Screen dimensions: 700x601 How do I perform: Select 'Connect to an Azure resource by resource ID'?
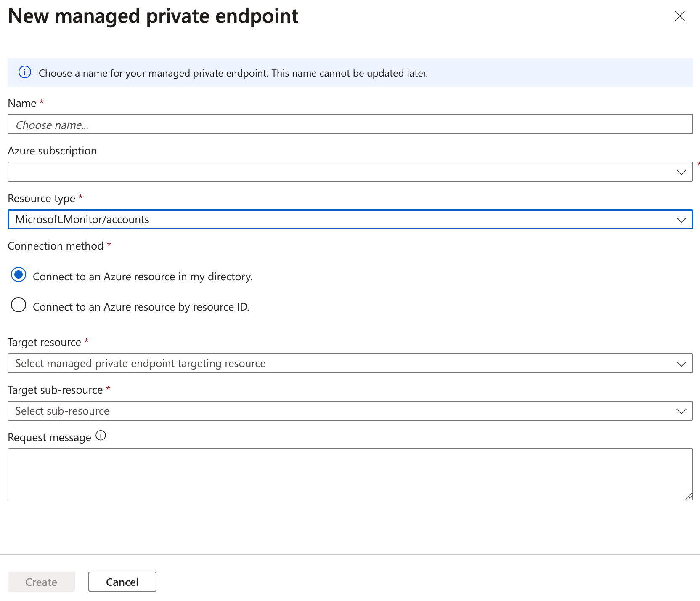[19, 305]
